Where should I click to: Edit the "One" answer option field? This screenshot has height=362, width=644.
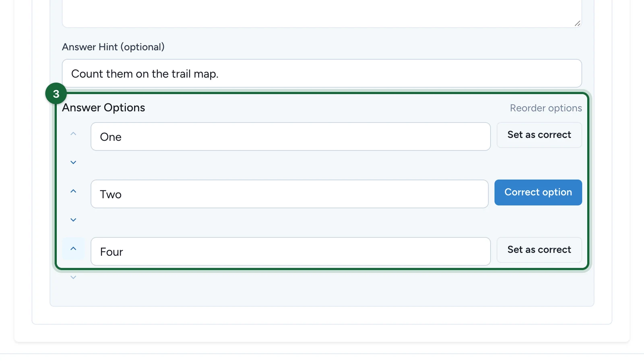click(291, 137)
